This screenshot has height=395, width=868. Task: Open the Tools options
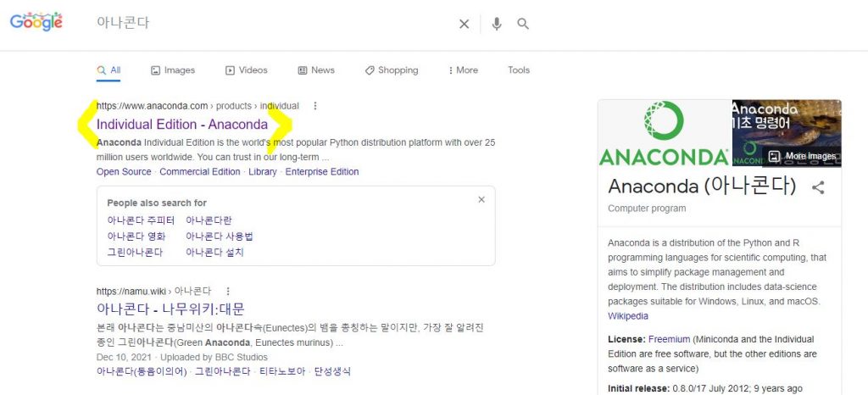[519, 70]
